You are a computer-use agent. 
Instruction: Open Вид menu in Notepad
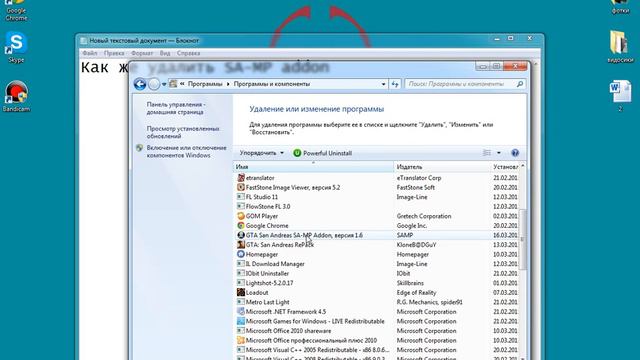165,53
